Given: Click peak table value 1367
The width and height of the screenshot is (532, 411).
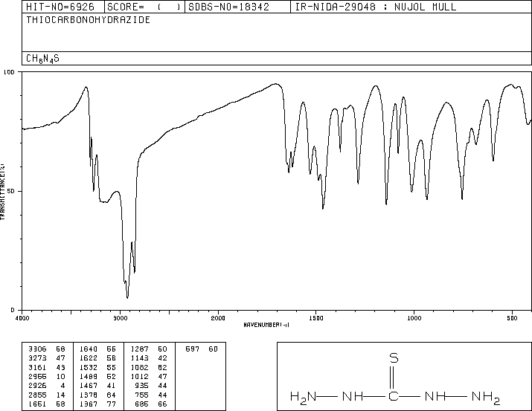Looking at the screenshot, I should coord(89,404).
